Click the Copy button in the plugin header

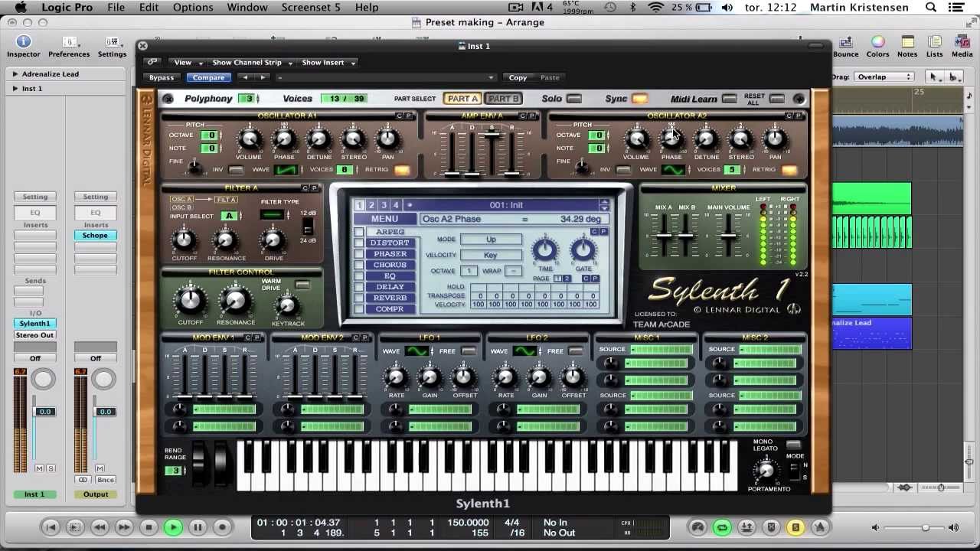pyautogui.click(x=518, y=77)
